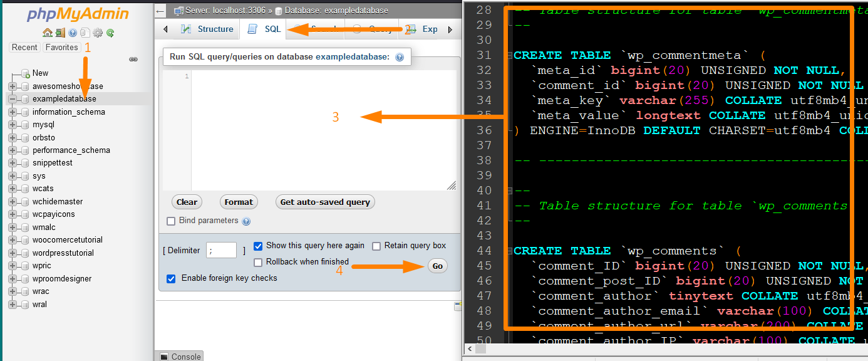The width and height of the screenshot is (868, 361).
Task: Click help icon beside Run SQL query heading
Action: coord(399,57)
